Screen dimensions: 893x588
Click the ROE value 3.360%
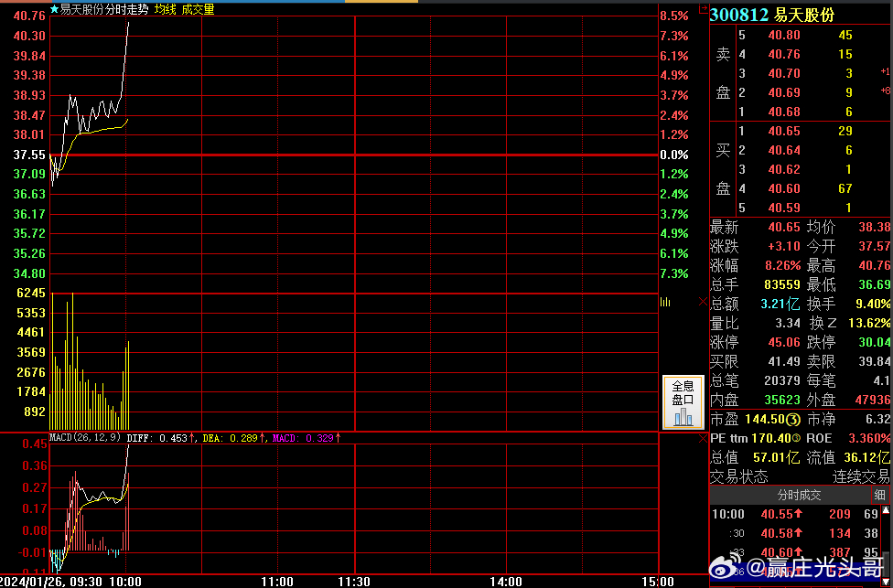(869, 438)
